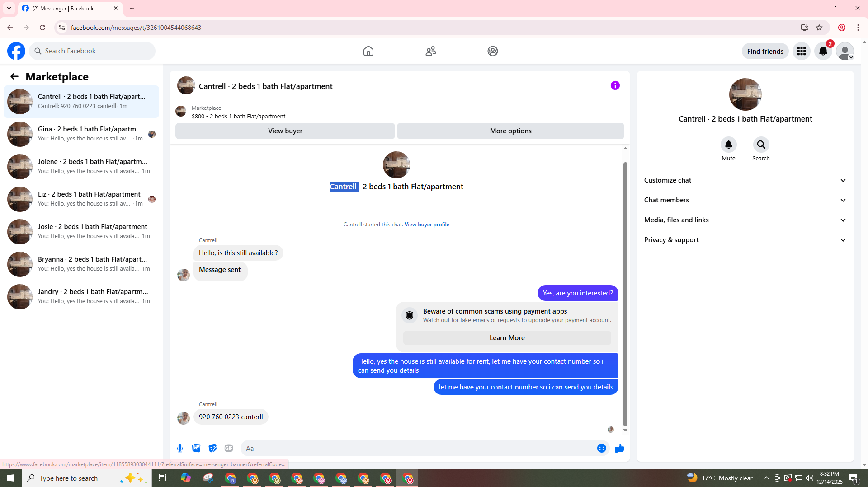Click the chat scroll up arrow

point(625,148)
